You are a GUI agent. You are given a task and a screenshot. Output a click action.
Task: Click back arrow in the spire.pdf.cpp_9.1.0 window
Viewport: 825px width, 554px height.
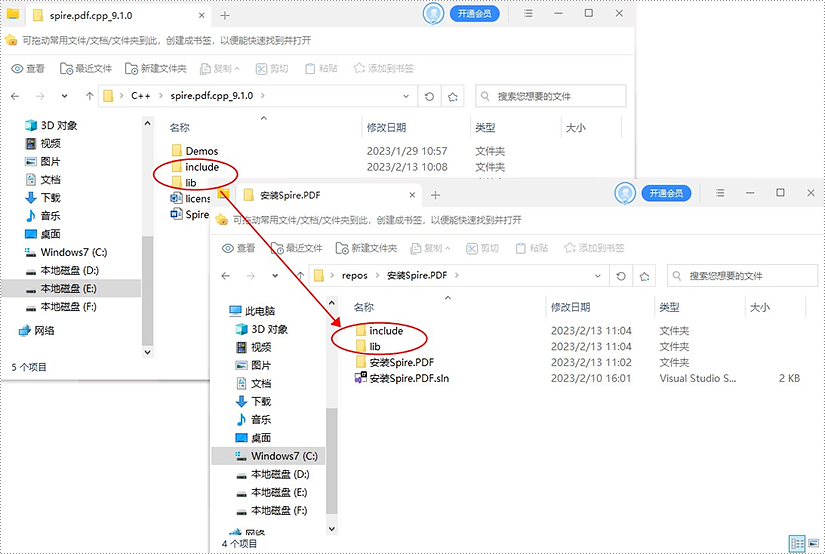[15, 96]
